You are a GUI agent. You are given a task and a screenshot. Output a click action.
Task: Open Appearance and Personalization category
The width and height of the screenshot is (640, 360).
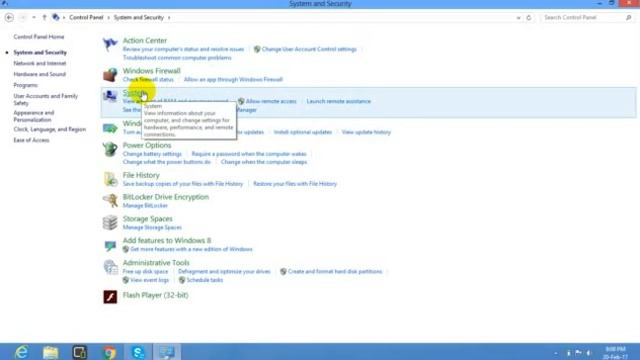33,116
